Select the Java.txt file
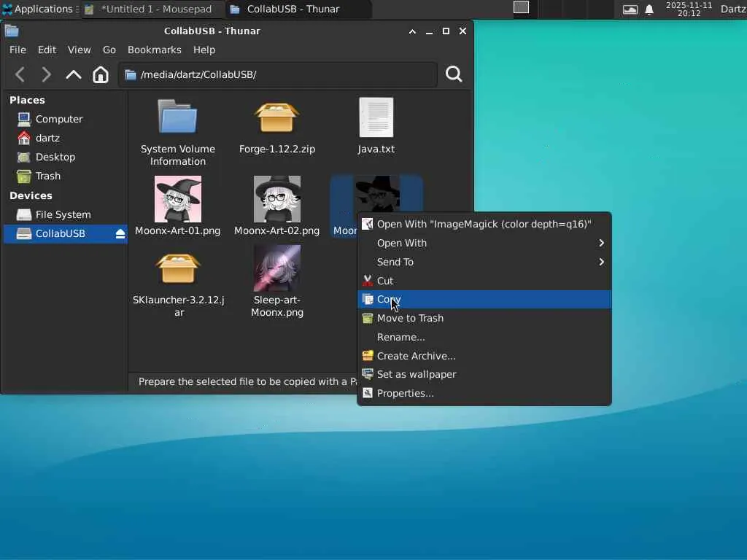Image resolution: width=747 pixels, height=560 pixels. tap(376, 126)
